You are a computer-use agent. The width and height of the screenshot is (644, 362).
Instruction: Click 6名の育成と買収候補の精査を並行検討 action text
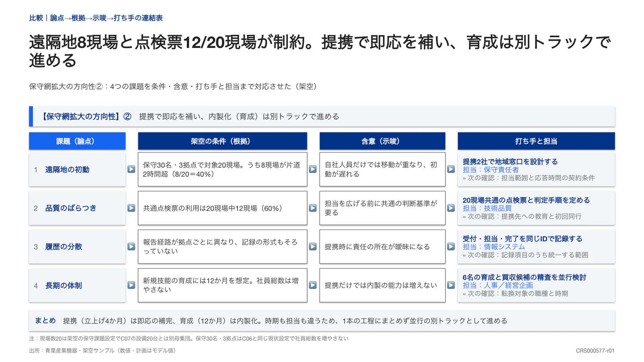[x=524, y=278]
